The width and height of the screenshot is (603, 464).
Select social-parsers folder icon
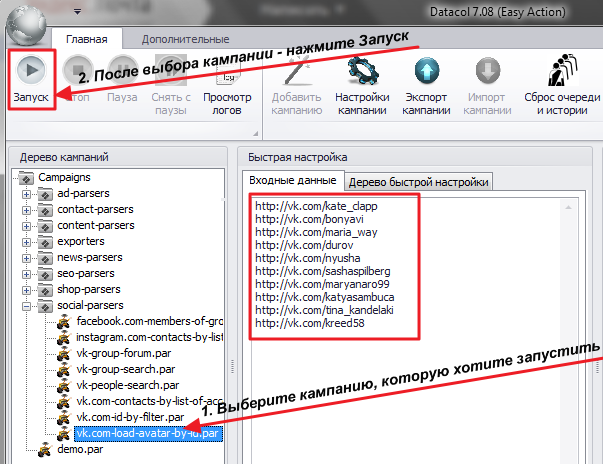[45, 306]
